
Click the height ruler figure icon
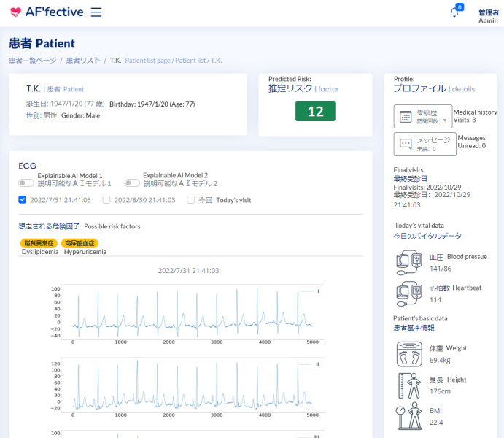(x=409, y=385)
